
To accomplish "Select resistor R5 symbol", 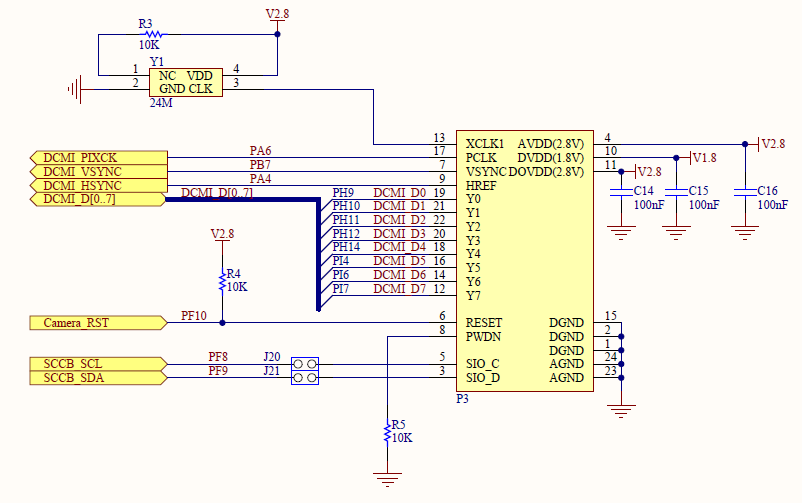I will pyautogui.click(x=388, y=432).
